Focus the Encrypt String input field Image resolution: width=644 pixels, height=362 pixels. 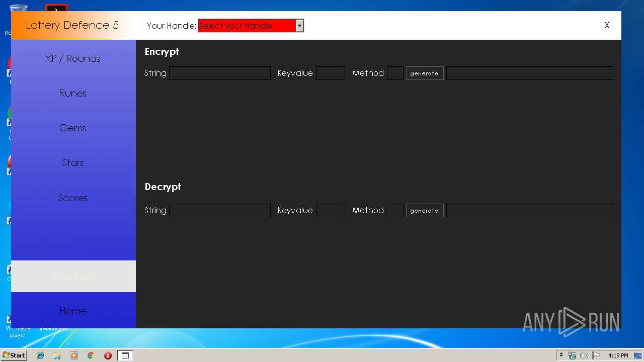click(220, 73)
